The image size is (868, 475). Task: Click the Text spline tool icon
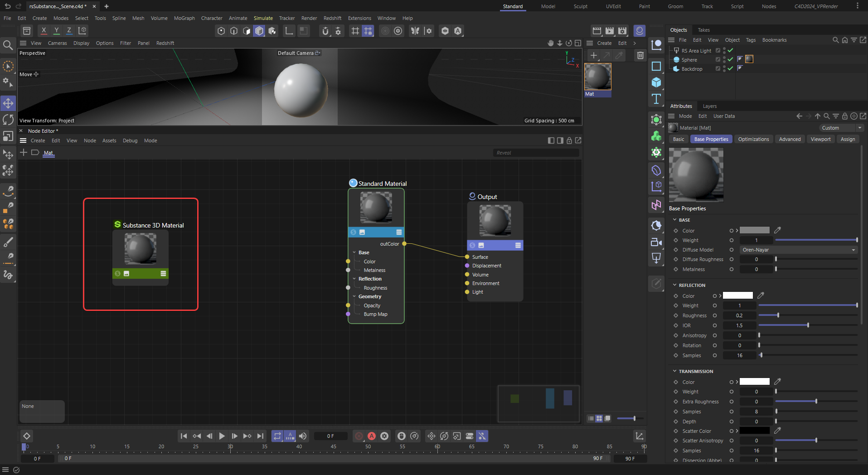coord(656,99)
